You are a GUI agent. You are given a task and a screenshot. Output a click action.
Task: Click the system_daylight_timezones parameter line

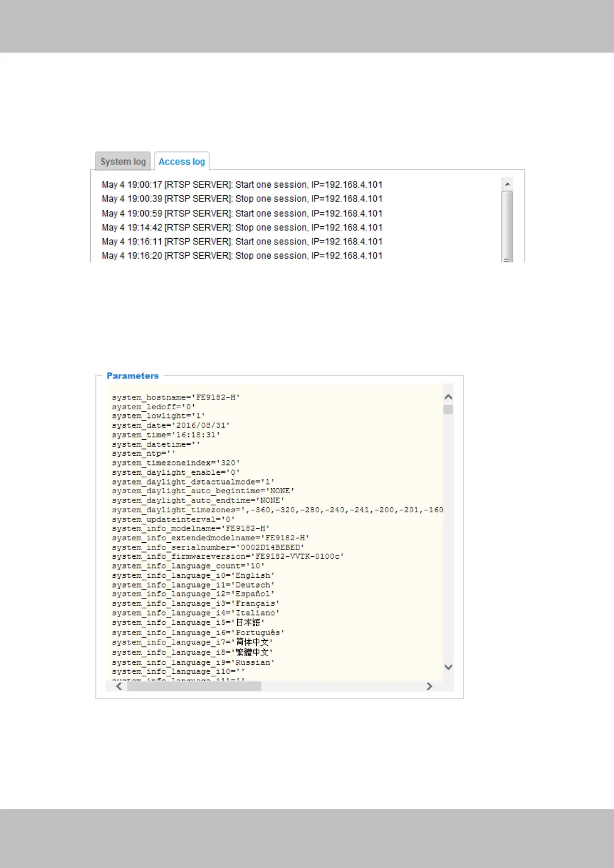point(277,510)
